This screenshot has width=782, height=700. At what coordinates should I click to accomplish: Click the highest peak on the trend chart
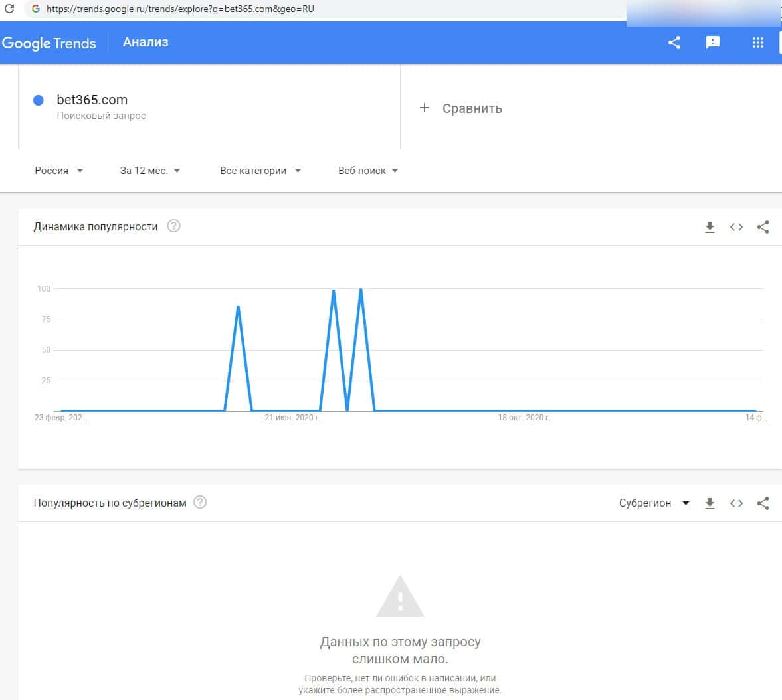click(361, 289)
